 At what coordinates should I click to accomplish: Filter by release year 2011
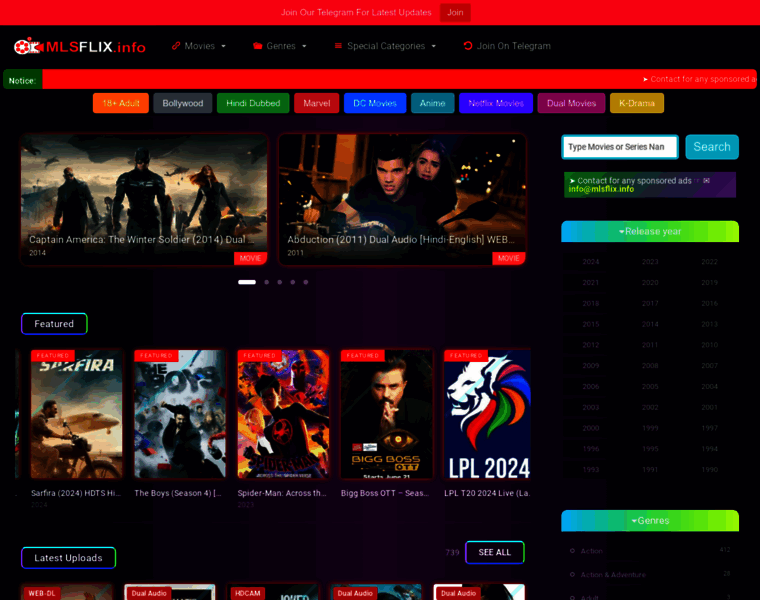pyautogui.click(x=650, y=345)
